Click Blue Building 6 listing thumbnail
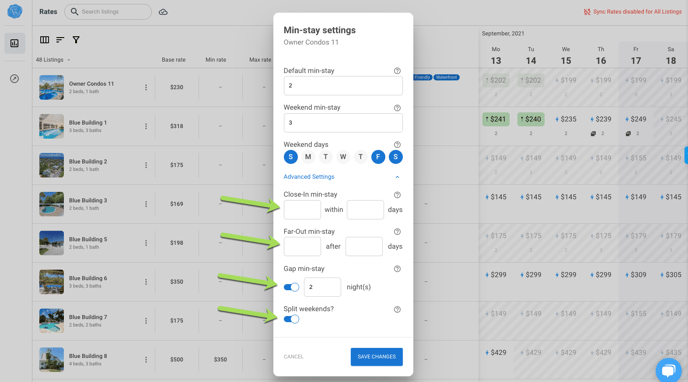Screen dimensions: 688x382 point(51,282)
